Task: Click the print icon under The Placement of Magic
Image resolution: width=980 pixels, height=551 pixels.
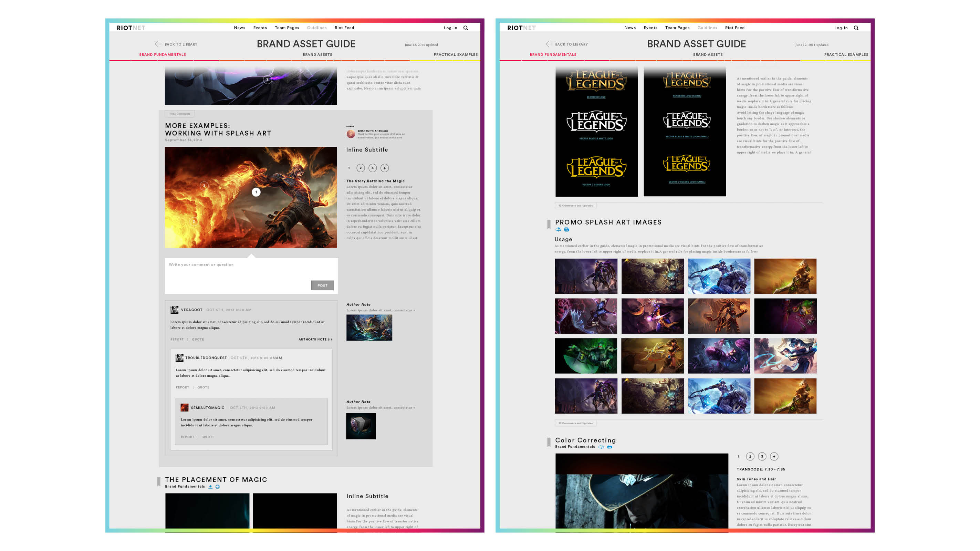Action: pyautogui.click(x=218, y=486)
